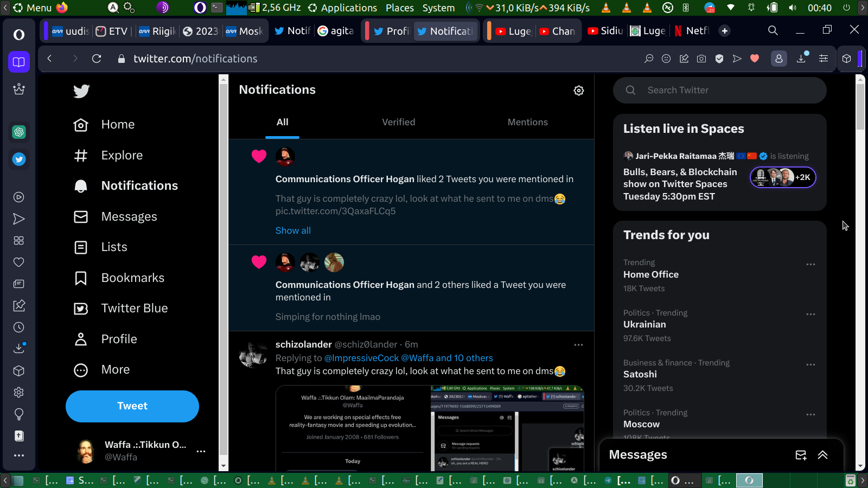Switch to the Mentions tab

point(528,123)
